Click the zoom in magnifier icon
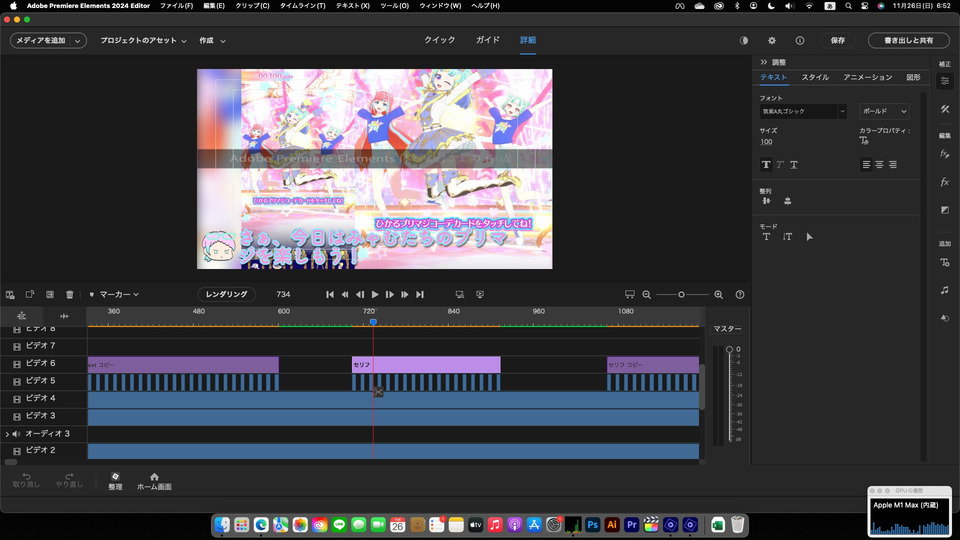This screenshot has width=960, height=540. pyautogui.click(x=719, y=294)
